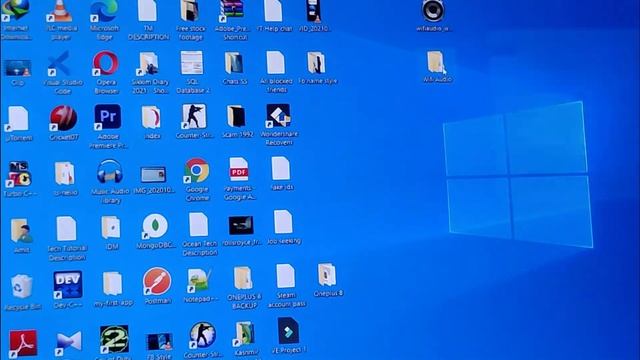Select the Internet Download Manager icon

[x=16, y=11]
